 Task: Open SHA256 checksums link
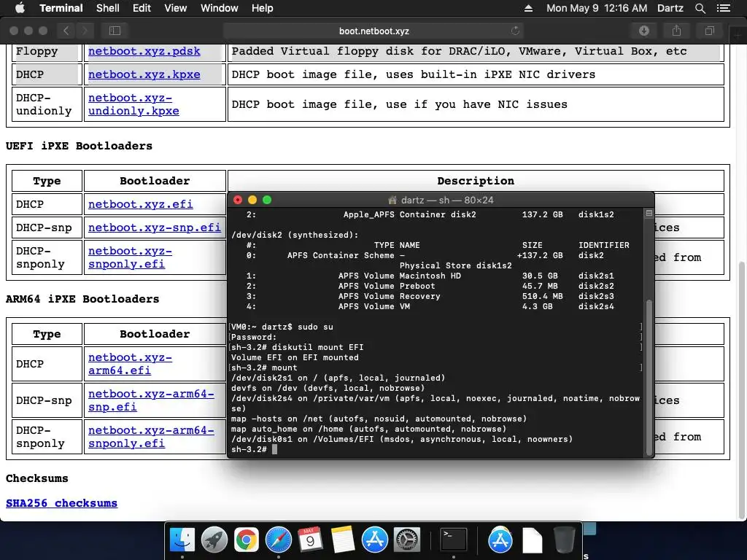61,503
